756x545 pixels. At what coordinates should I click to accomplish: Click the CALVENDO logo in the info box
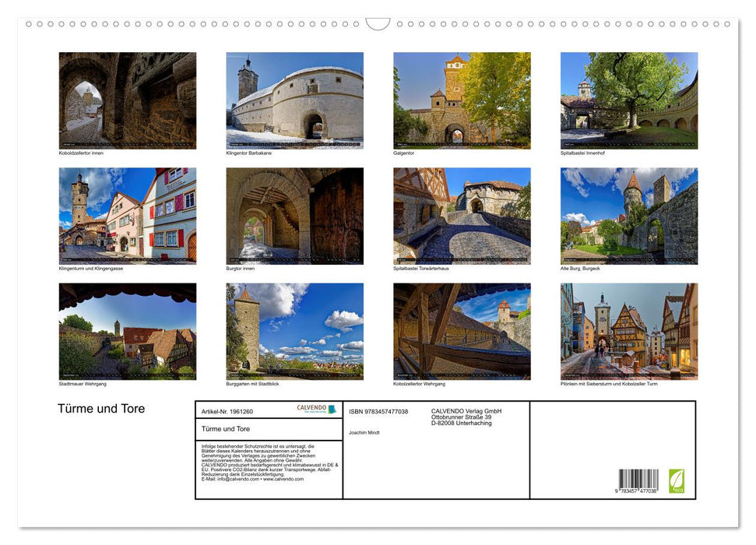pos(316,409)
